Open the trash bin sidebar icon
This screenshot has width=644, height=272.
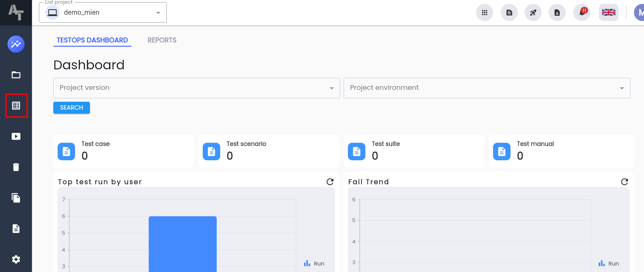[x=16, y=167]
